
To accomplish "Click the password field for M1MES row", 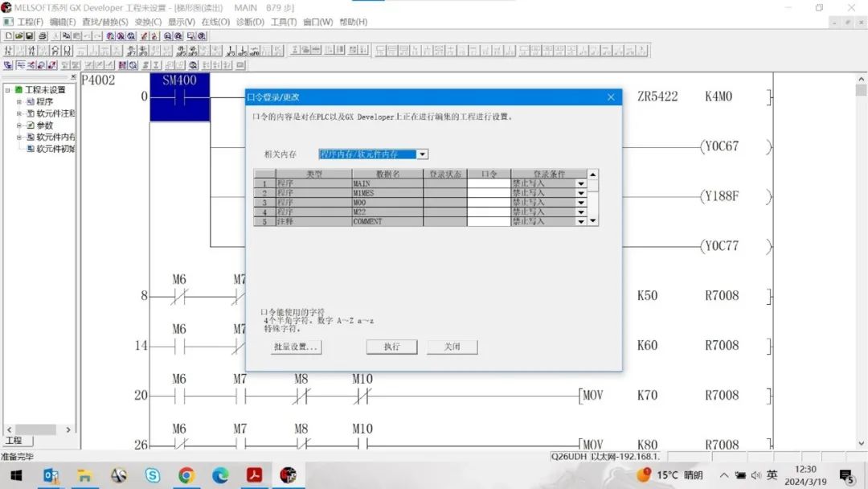I will (x=489, y=193).
